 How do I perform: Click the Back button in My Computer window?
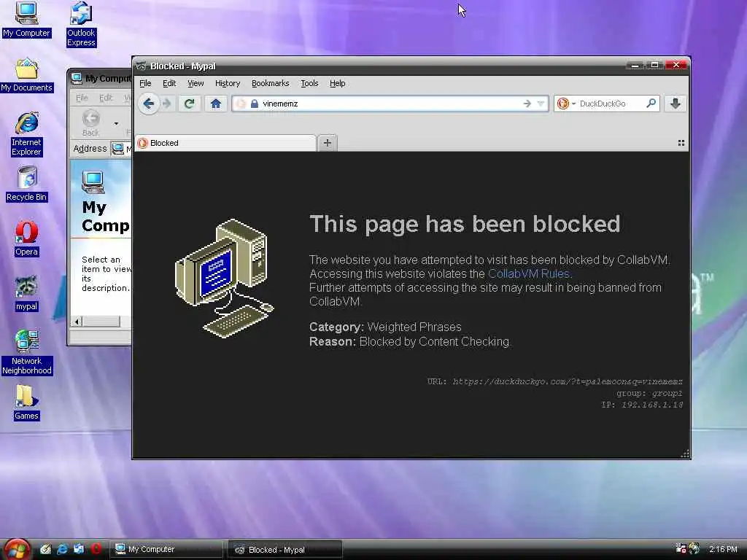click(x=91, y=122)
